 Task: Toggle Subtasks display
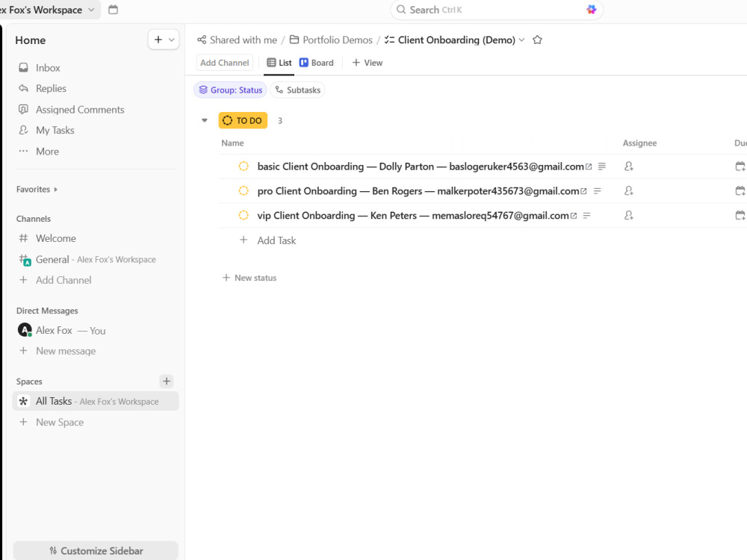[x=297, y=90]
